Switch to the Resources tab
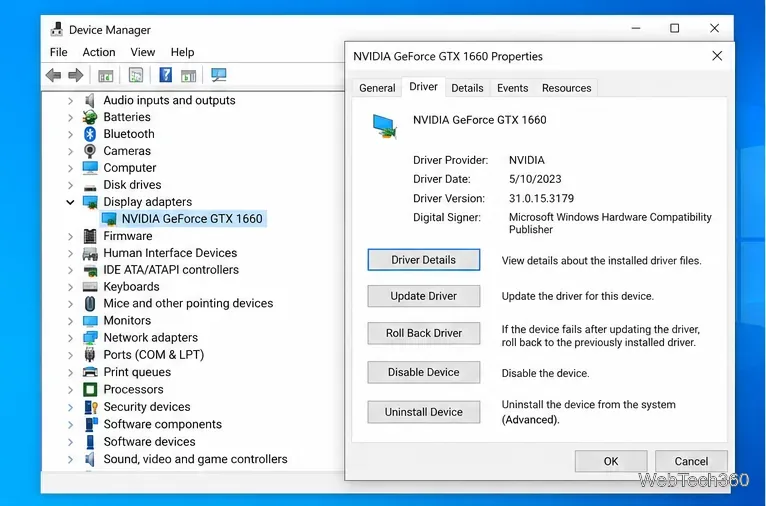 click(x=566, y=88)
